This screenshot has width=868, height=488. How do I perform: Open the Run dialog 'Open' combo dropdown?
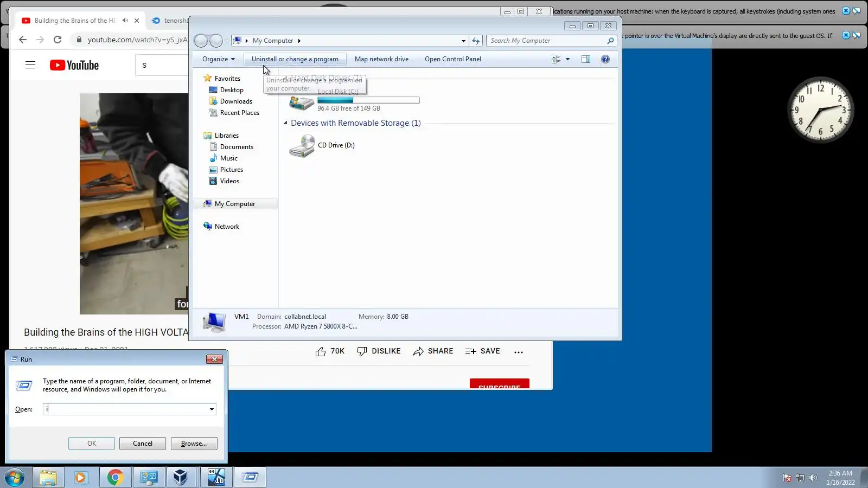(212, 409)
